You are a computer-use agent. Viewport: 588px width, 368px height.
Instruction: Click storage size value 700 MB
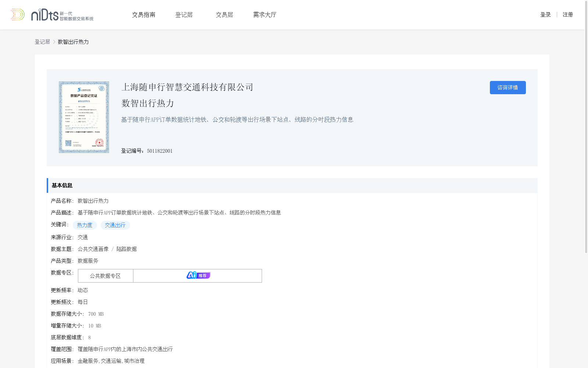pos(96,314)
